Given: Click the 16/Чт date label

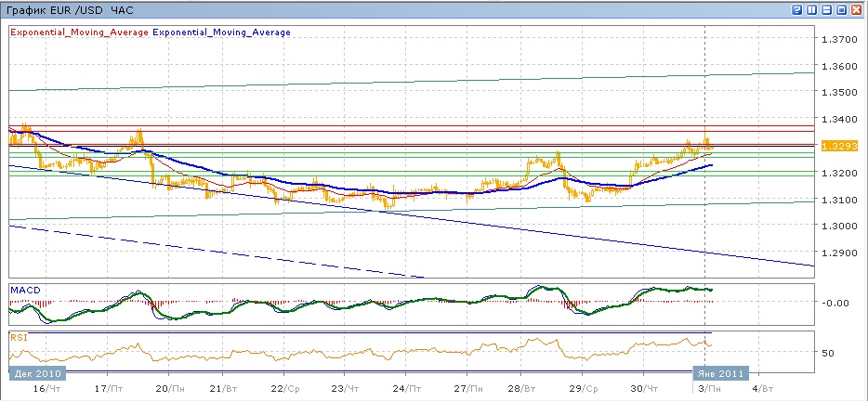Looking at the screenshot, I should click(x=41, y=385).
